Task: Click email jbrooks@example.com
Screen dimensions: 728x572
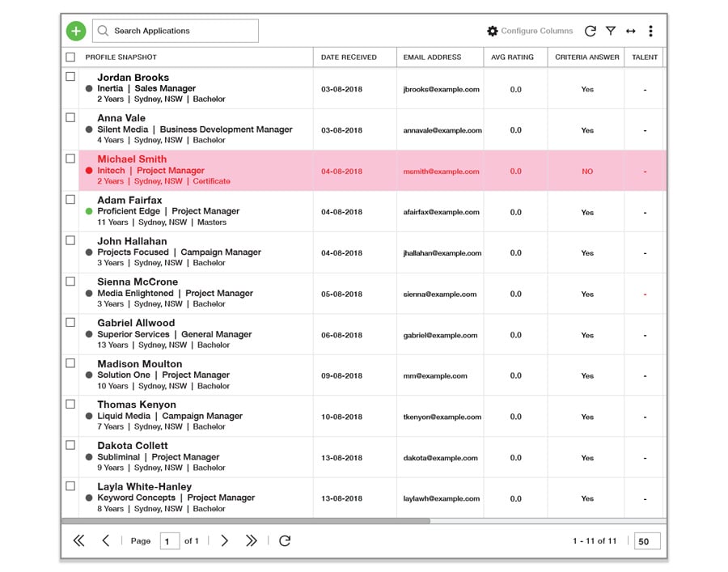Action: 441,90
